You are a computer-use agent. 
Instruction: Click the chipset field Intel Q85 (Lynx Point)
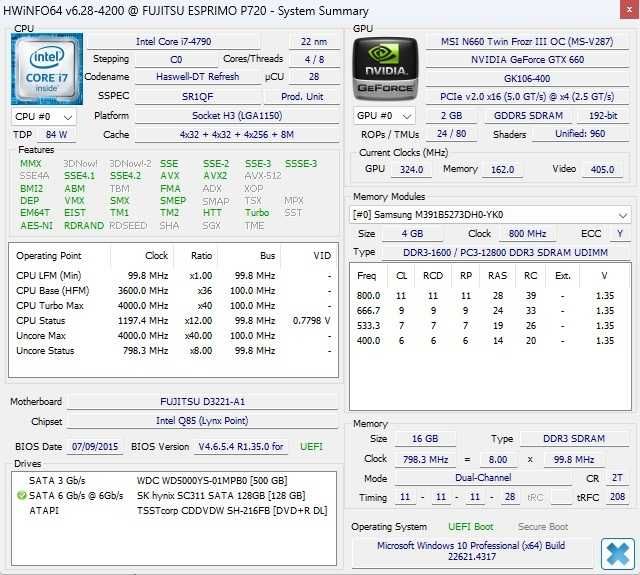coord(202,421)
